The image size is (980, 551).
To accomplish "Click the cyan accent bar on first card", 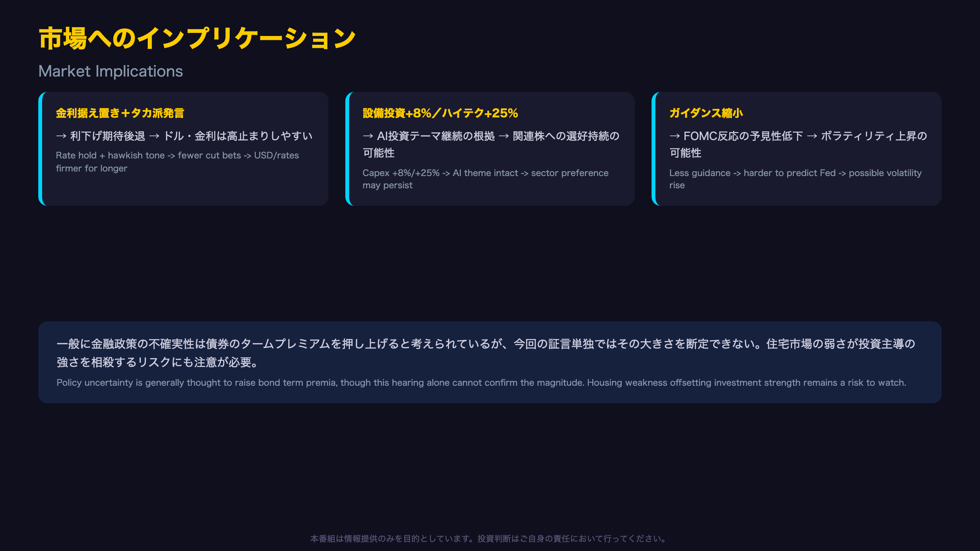I will (40, 149).
